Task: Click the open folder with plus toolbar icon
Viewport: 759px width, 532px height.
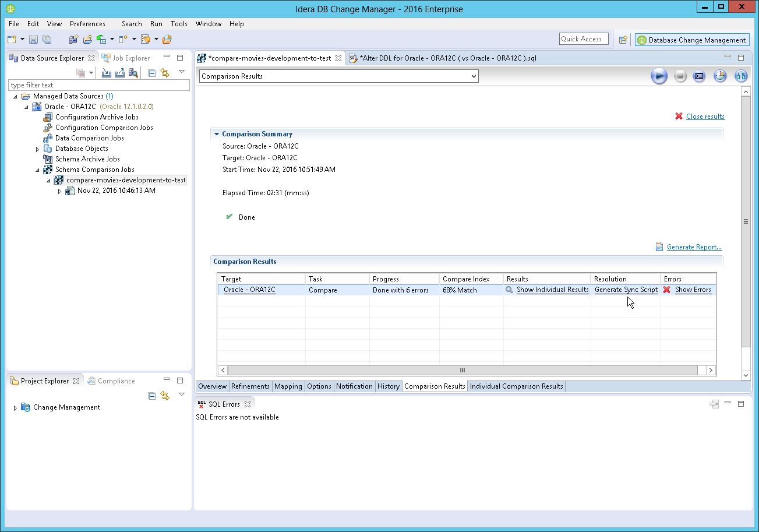Action: [87, 40]
